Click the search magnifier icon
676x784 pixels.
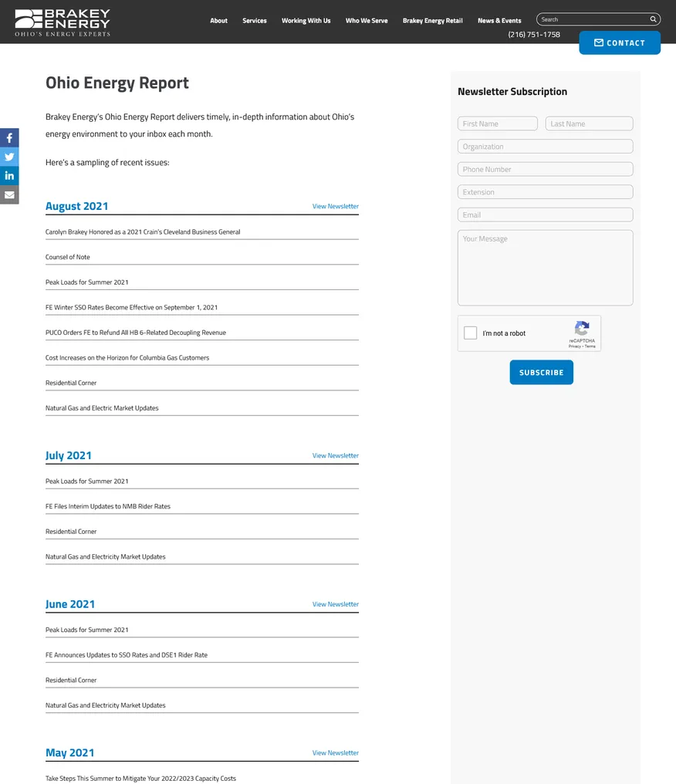653,19
